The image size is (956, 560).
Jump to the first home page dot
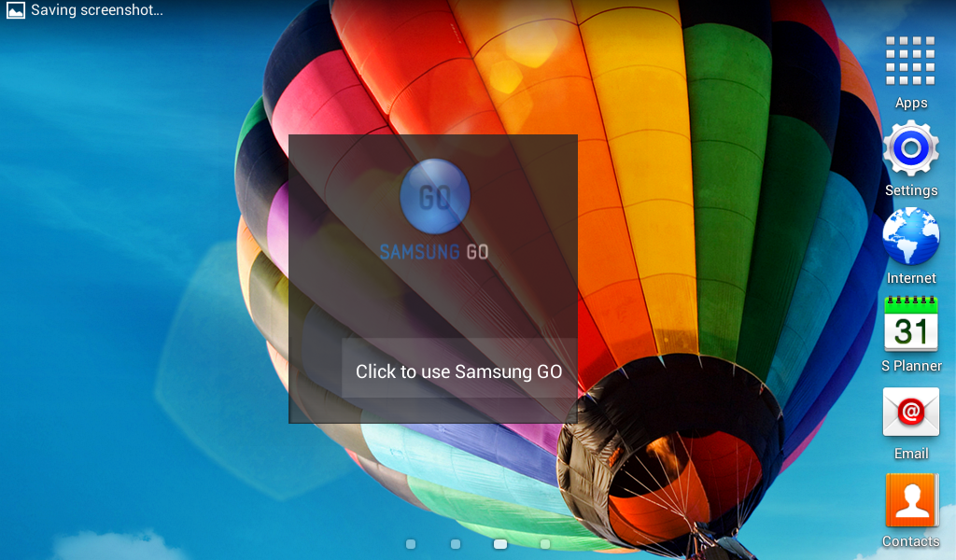point(411,544)
